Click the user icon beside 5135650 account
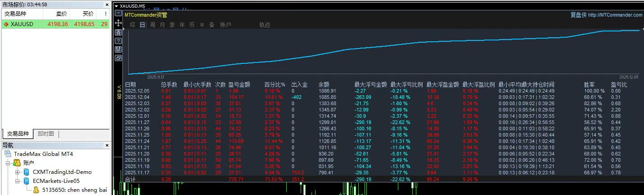This screenshot has height=195, width=644. tap(36, 190)
